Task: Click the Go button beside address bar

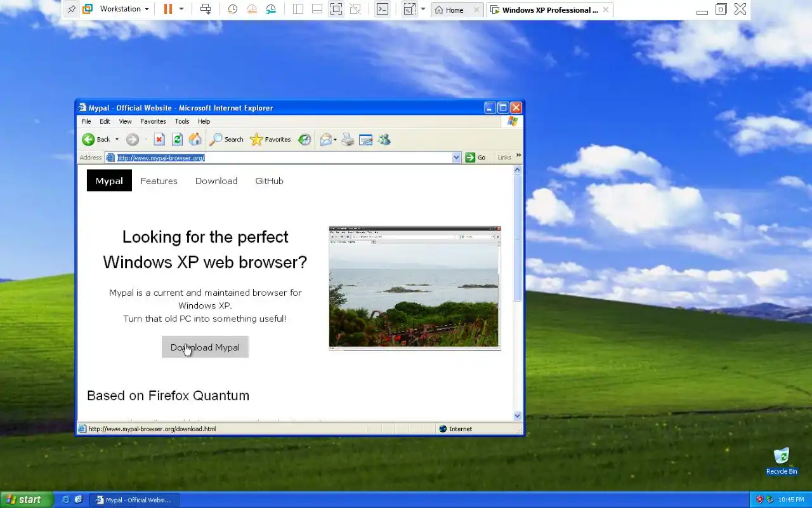Action: 475,157
